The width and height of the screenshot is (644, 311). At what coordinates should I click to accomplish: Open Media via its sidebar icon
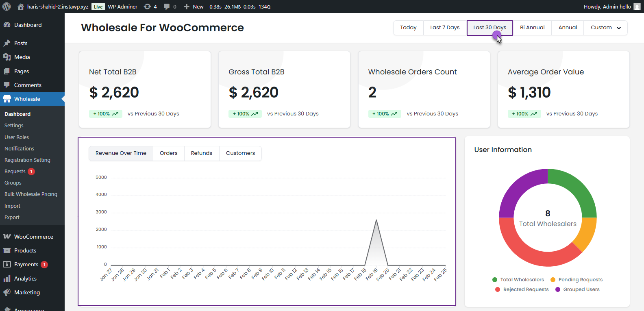[x=7, y=57]
